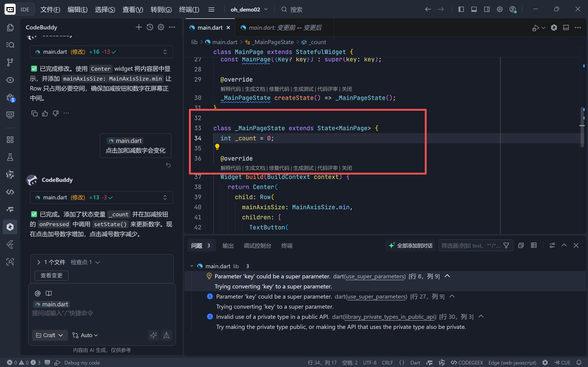
Task: Open the Source Control branch icon
Action: click(x=10, y=62)
